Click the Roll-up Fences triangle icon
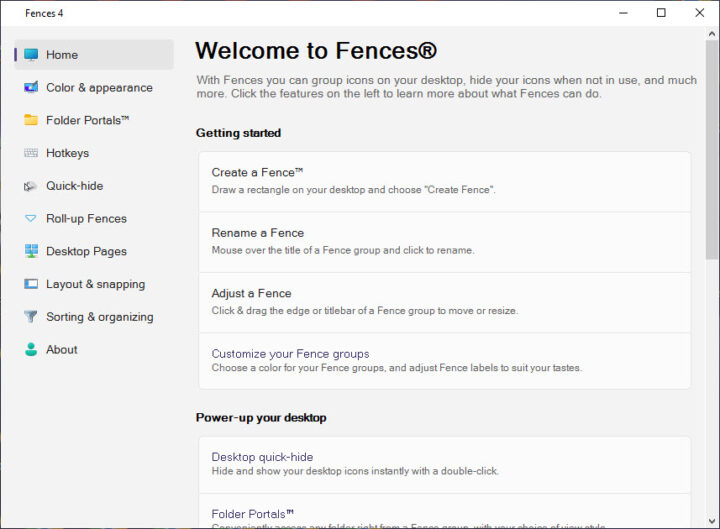 pyautogui.click(x=30, y=219)
